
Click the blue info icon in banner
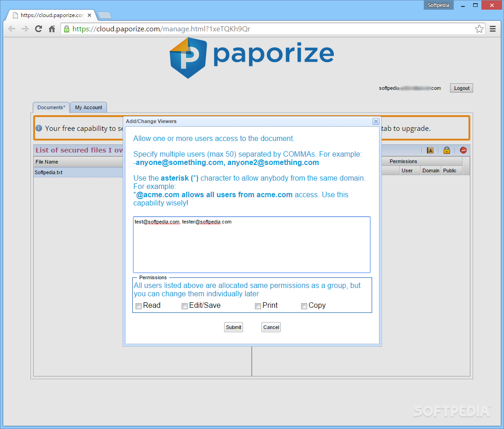pos(39,128)
